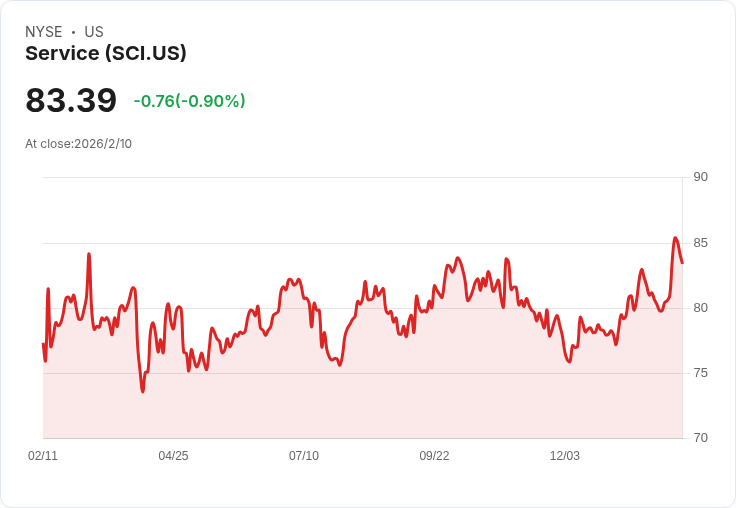Screen dimensions: 736x508
Task: Click the highest peak of the price line
Action: (x=675, y=238)
